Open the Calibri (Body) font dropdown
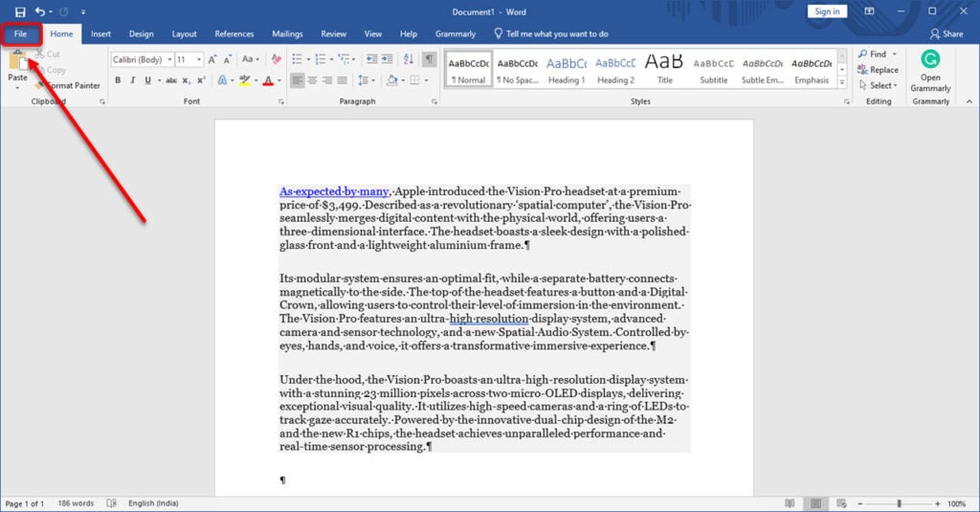Screen dimensions: 980x512 [169, 59]
